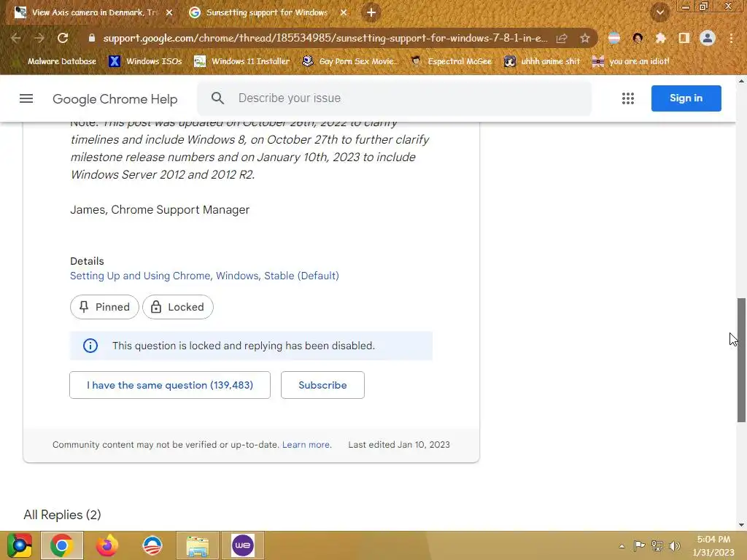This screenshot has height=560, width=747.
Task: Click the scrollbar down arrow
Action: pyautogui.click(x=741, y=525)
